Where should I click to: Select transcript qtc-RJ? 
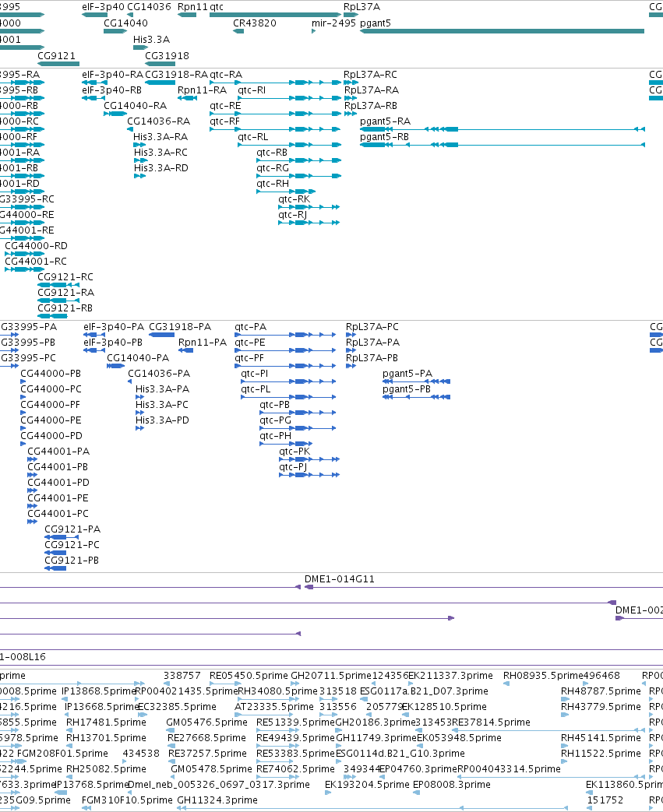tap(292, 214)
